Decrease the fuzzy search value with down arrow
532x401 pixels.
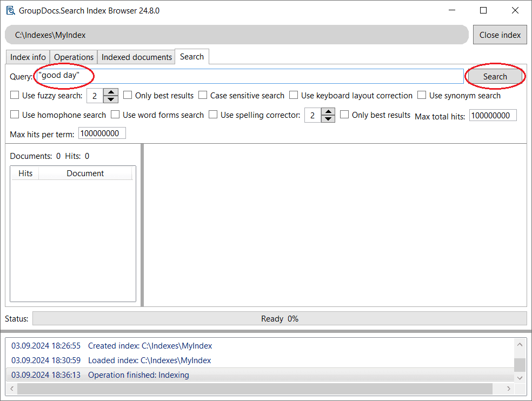point(111,99)
